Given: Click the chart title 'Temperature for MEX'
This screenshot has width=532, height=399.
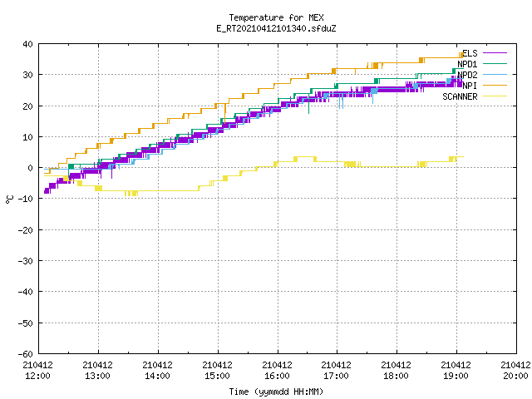Looking at the screenshot, I should pos(276,17).
